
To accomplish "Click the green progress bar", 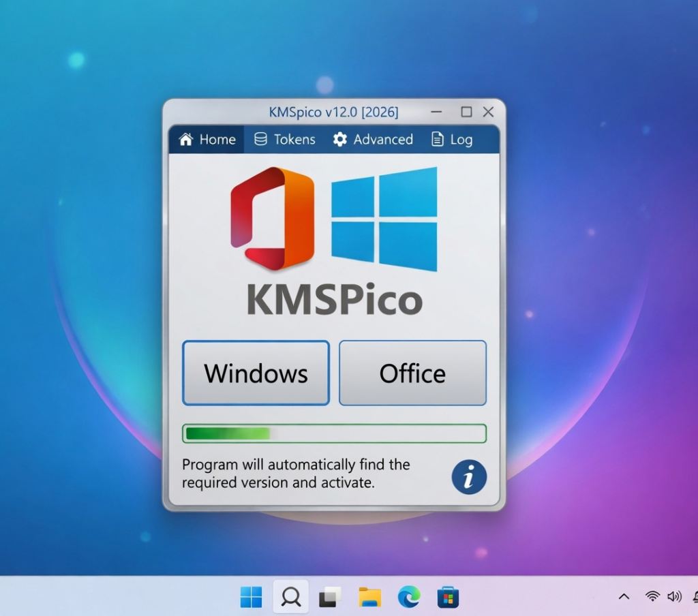I will pyautogui.click(x=334, y=433).
